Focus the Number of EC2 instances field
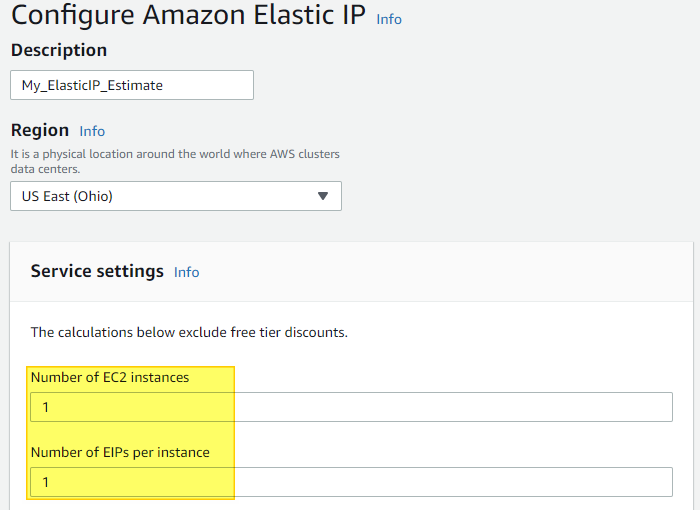Screen dimensions: 700x510 point(351,407)
